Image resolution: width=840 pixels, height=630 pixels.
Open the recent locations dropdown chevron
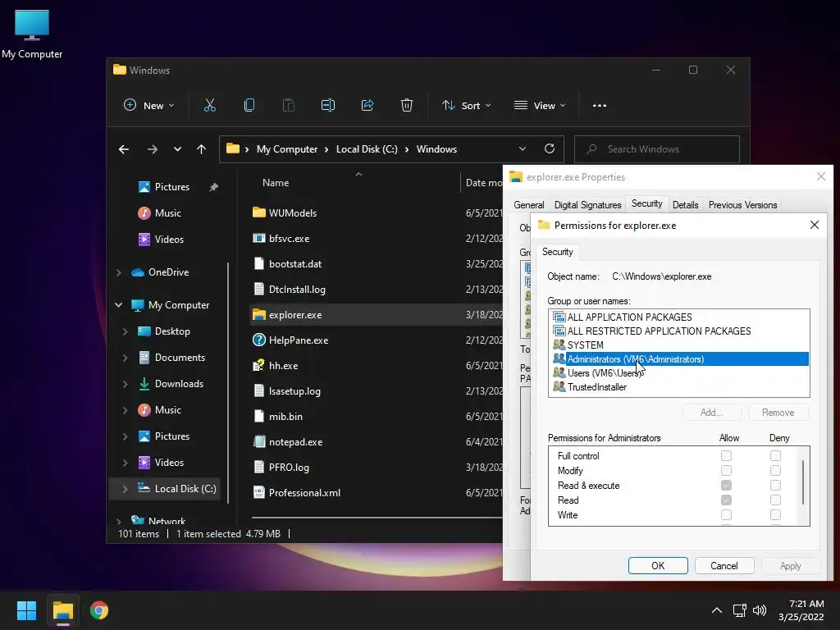click(x=177, y=149)
